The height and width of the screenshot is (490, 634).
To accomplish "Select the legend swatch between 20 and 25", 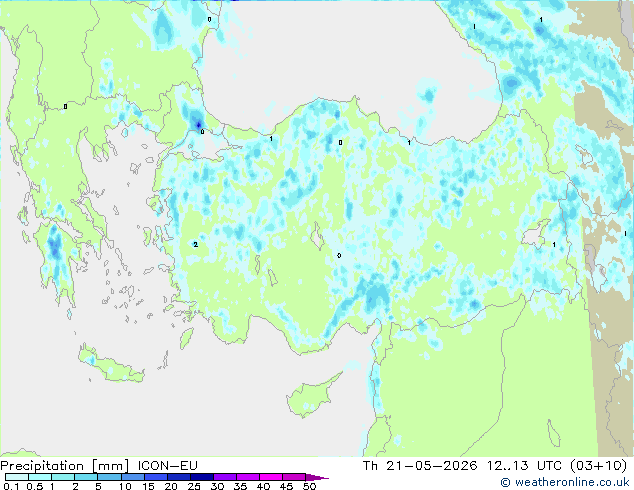I will tap(178, 477).
